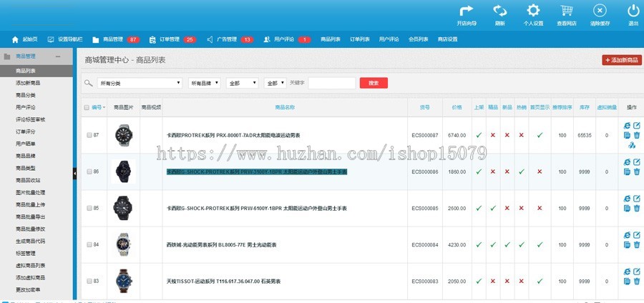Toggle 新品 status for product 84
This screenshot has width=644, height=303.
click(x=507, y=245)
